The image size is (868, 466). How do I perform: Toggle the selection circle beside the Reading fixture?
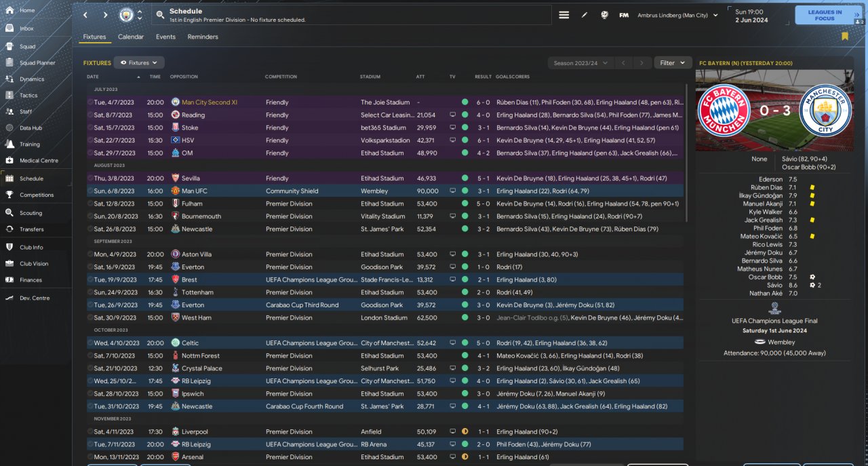click(90, 115)
